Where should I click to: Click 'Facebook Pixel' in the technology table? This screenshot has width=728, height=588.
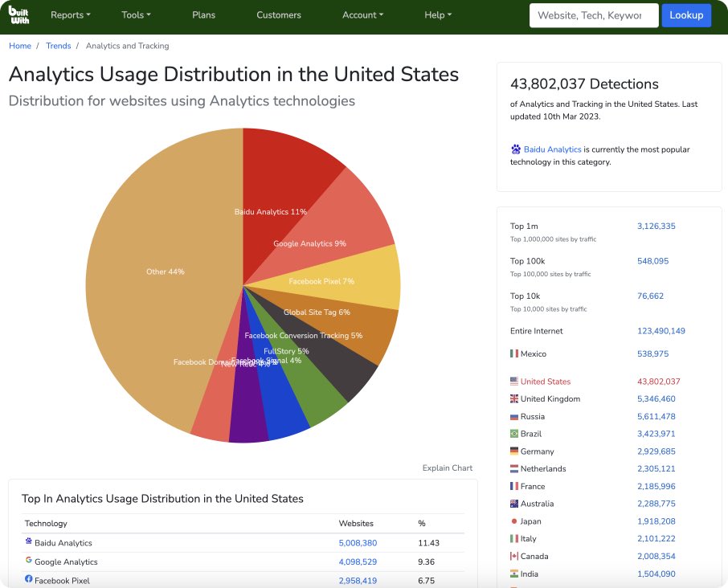tap(62, 581)
